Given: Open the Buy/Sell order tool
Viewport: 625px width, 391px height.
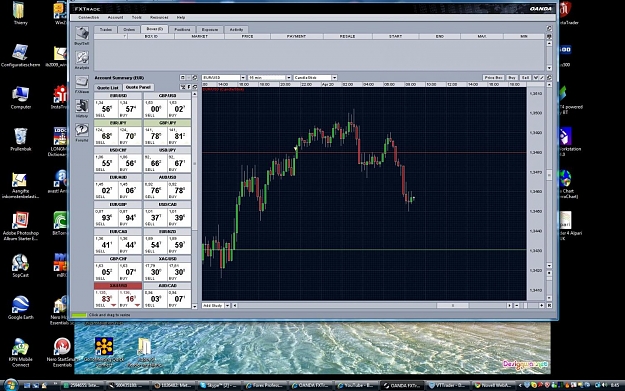Looking at the screenshot, I should pos(82,34).
